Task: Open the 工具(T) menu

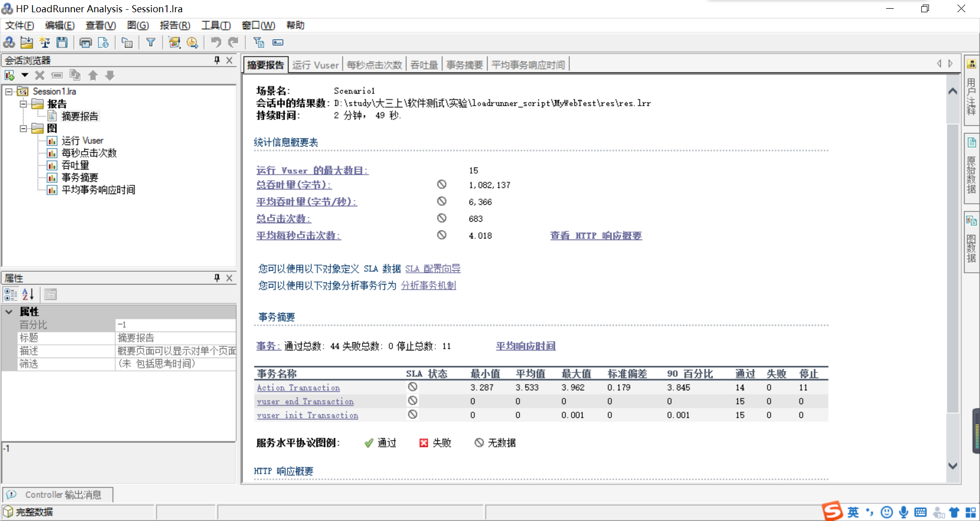Action: [216, 26]
